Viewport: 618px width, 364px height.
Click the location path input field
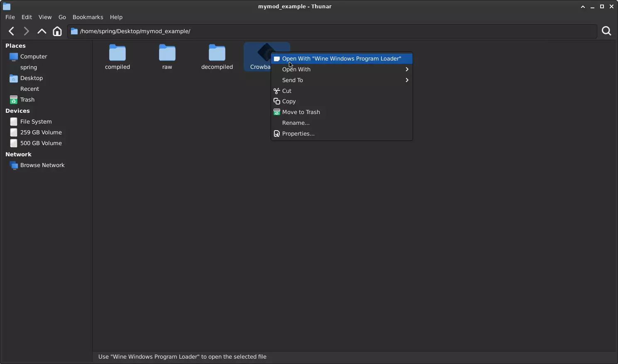(332, 31)
